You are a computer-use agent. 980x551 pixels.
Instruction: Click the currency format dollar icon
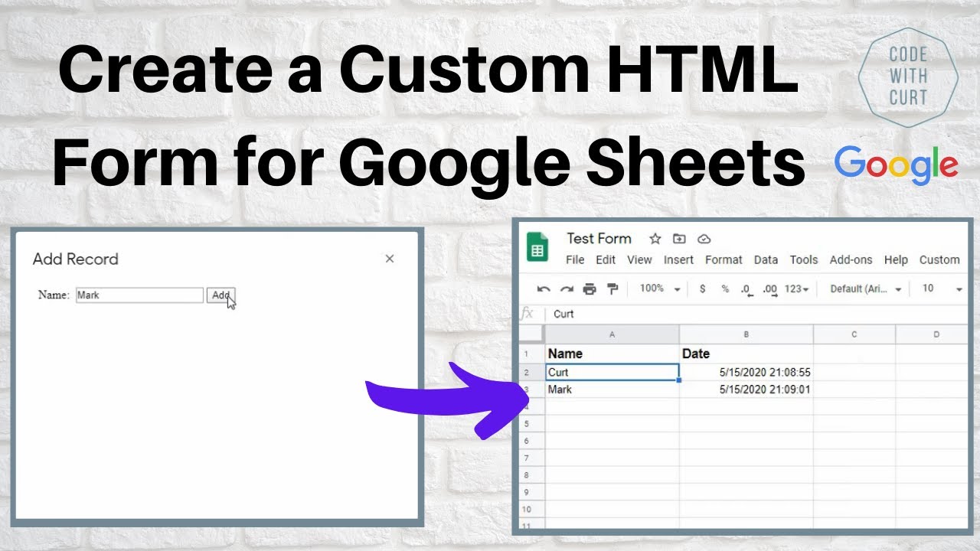click(x=703, y=289)
